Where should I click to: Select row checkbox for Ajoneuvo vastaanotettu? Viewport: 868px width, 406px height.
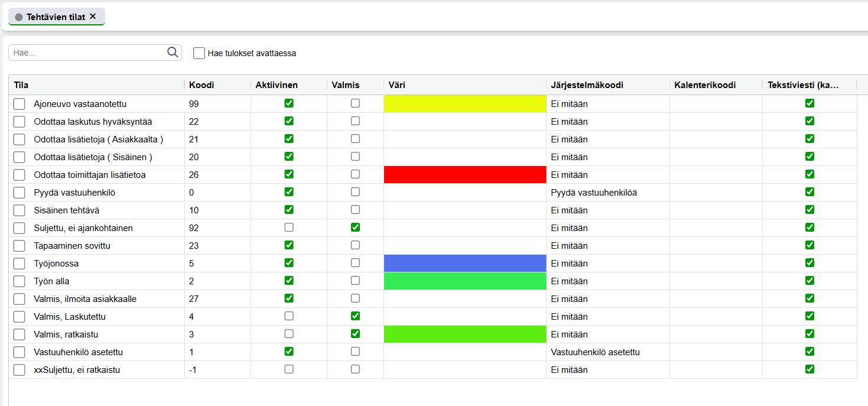coord(19,104)
